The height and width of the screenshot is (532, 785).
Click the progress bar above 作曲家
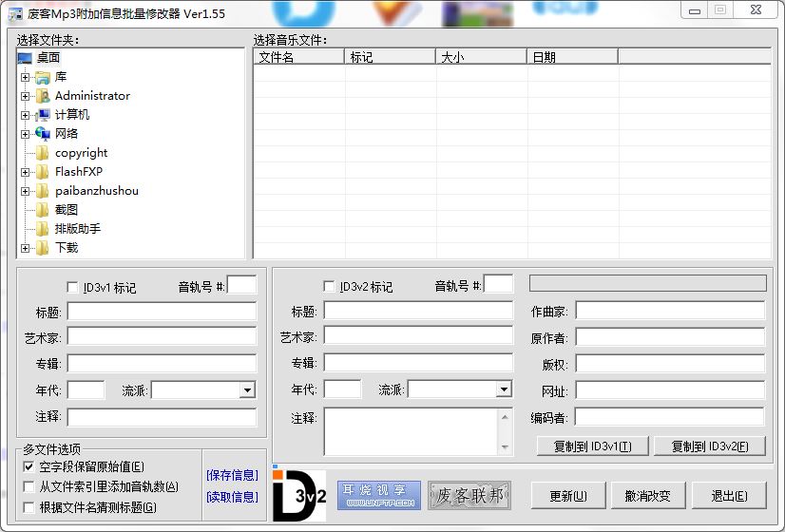[x=647, y=283]
